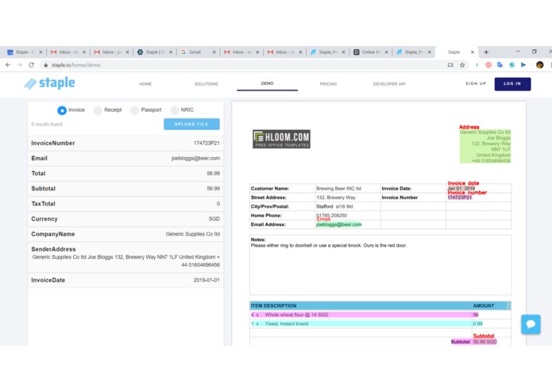This screenshot has height=392, width=552.
Task: Select the Passport radio button
Action: [x=134, y=110]
